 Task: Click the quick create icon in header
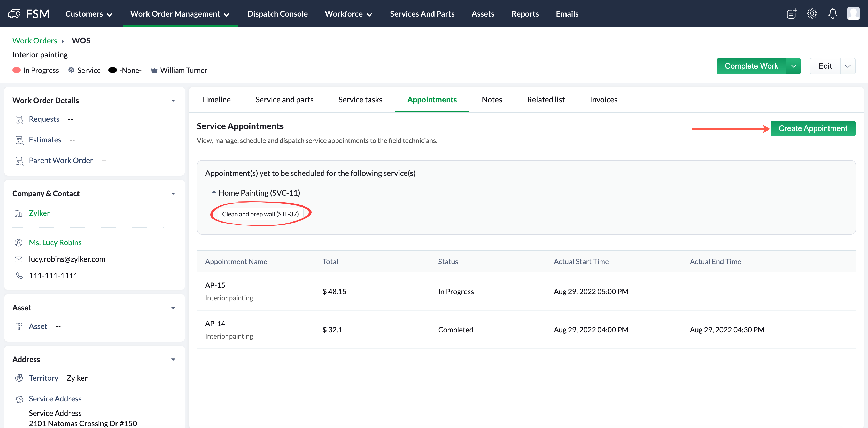pyautogui.click(x=792, y=14)
